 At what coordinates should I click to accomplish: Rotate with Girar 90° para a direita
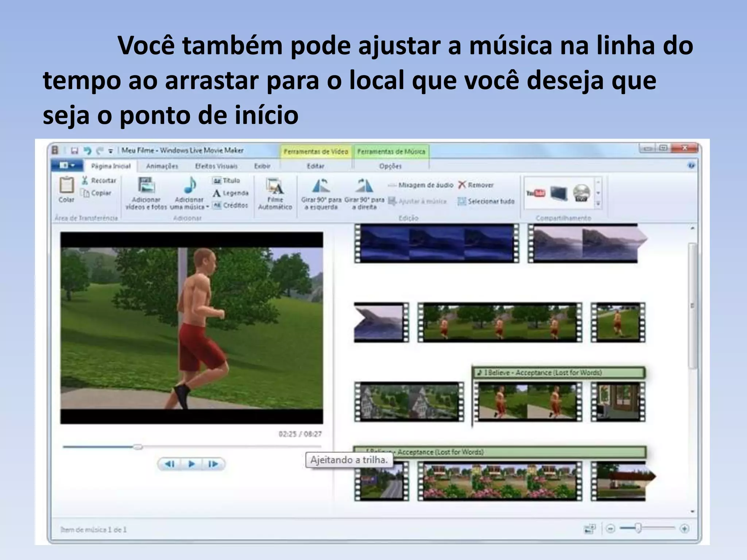364,194
